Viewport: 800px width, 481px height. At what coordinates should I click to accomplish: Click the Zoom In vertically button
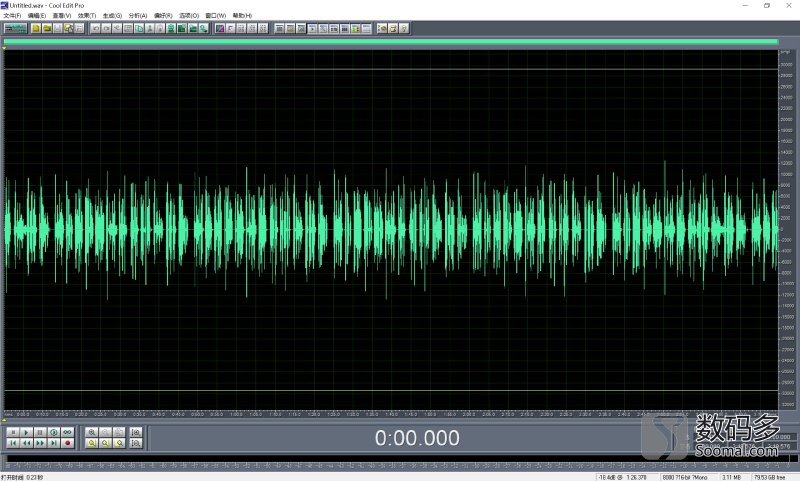coord(136,431)
